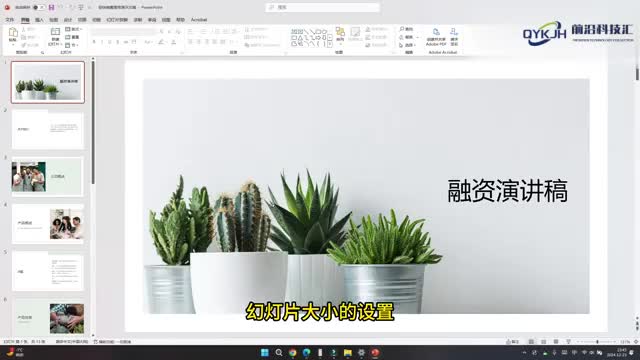Click the Quick Styles icon

355,33
